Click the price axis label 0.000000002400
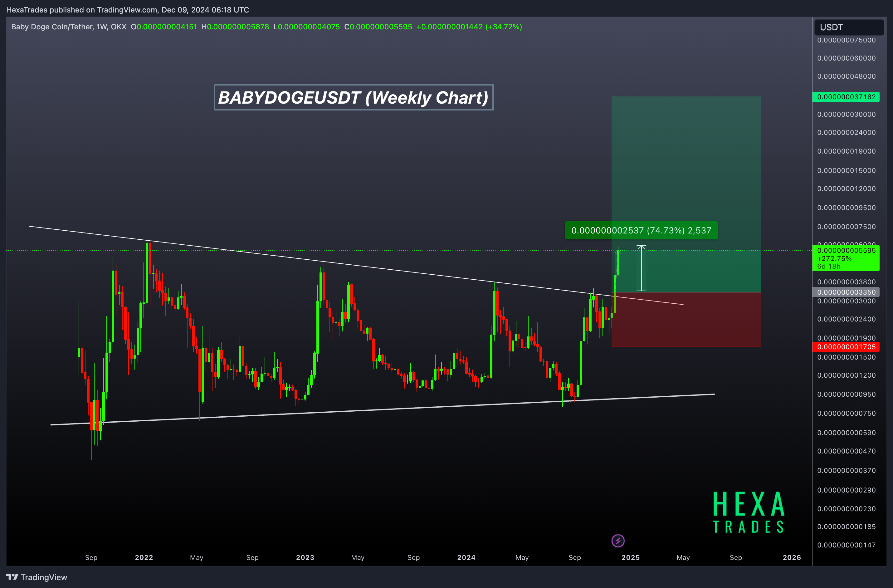Screen dimensions: 893x588 click(x=847, y=319)
